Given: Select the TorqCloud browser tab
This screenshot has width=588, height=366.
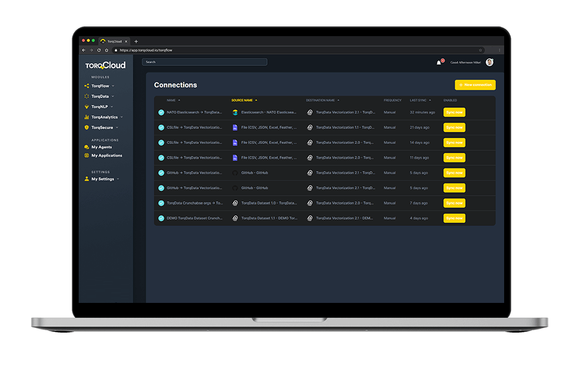Looking at the screenshot, I should (x=115, y=41).
